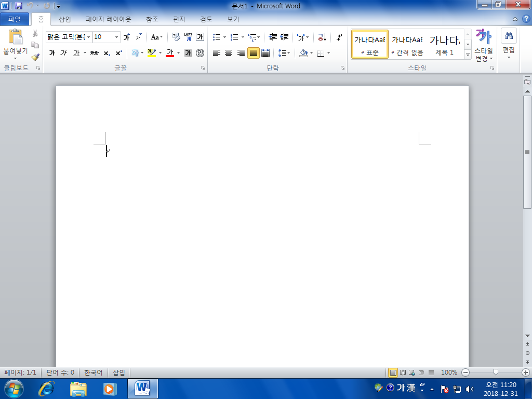Click the Shrink Font icon
The width and height of the screenshot is (532, 399).
(x=138, y=37)
